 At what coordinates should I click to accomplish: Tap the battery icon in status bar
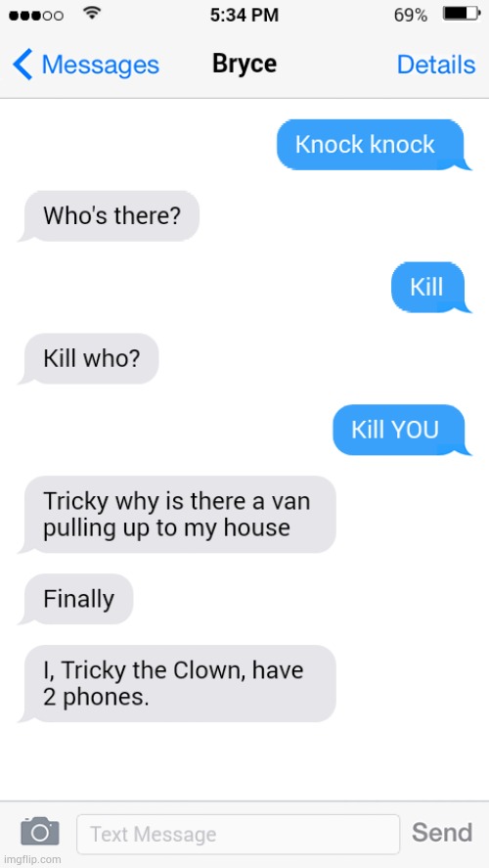click(462, 15)
